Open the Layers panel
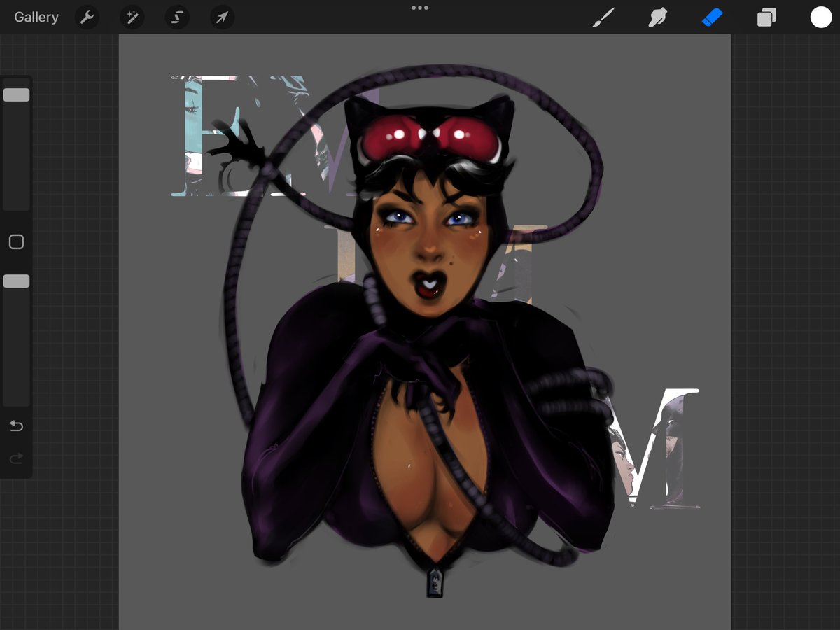 (x=766, y=17)
